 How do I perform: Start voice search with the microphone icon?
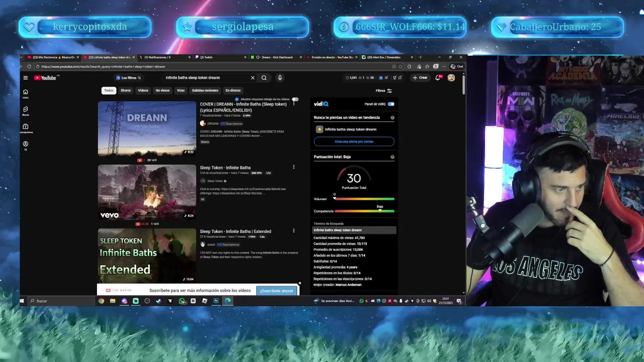280,78
